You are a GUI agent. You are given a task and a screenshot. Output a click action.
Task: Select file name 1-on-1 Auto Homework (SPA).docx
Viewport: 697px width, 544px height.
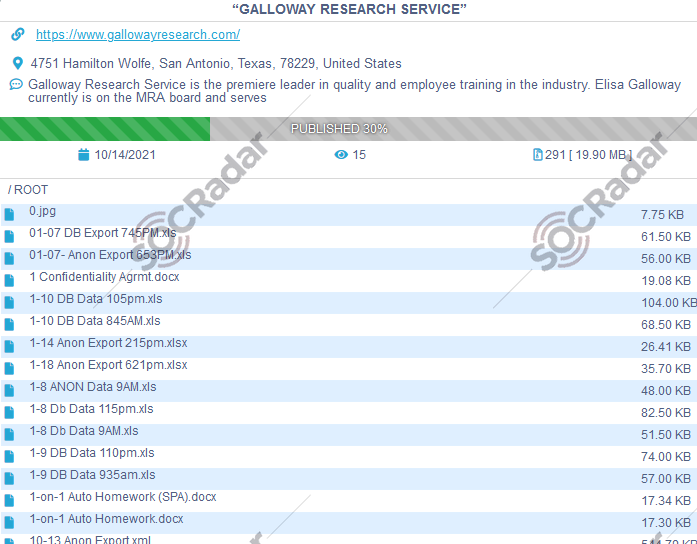point(123,497)
